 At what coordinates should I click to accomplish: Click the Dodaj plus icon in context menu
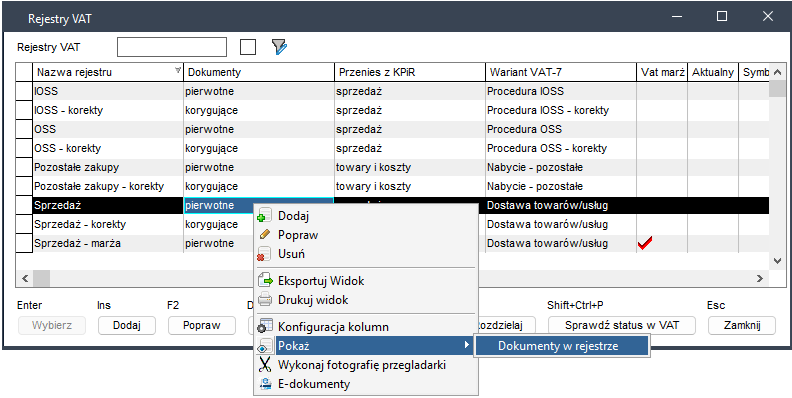264,216
